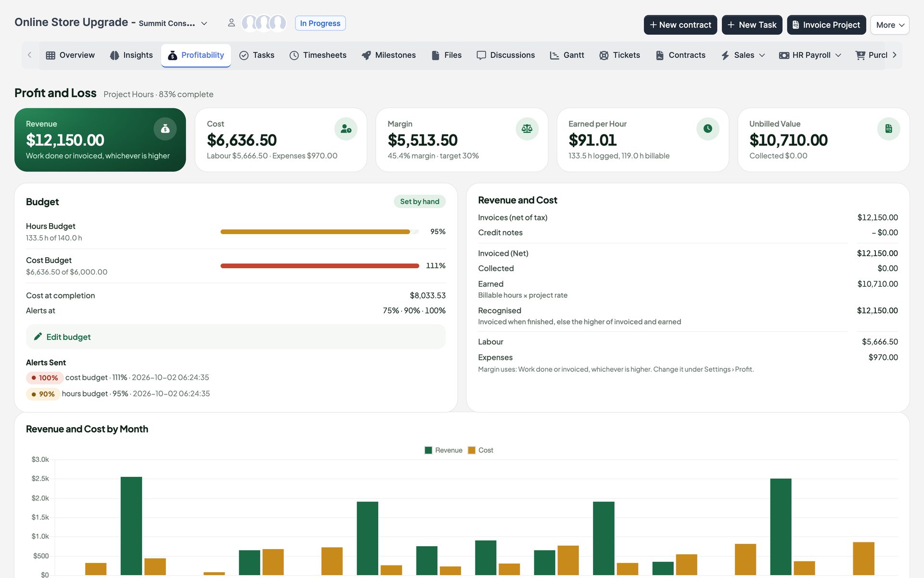The height and width of the screenshot is (578, 924).
Task: Open the Sales tab dropdown arrow
Action: [762, 55]
